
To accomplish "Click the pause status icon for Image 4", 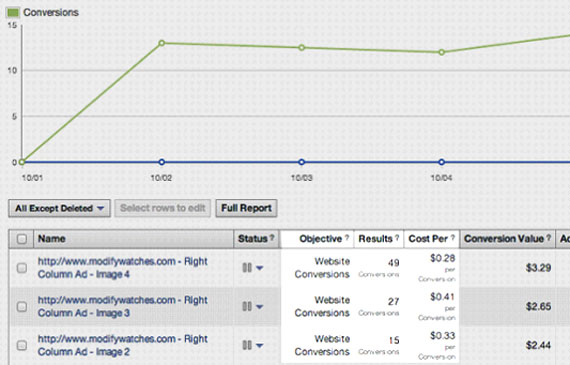I will (247, 268).
